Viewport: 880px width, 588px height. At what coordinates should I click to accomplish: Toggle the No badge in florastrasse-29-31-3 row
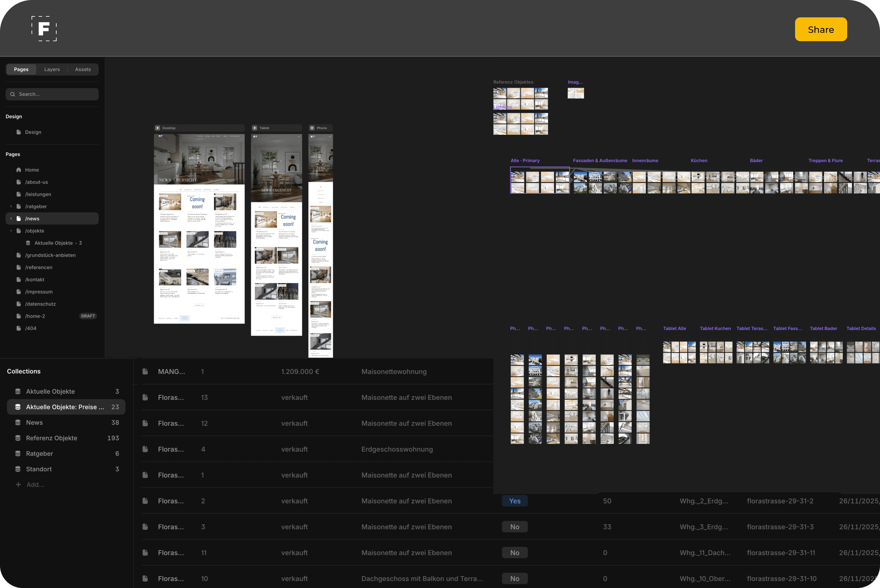coord(514,527)
